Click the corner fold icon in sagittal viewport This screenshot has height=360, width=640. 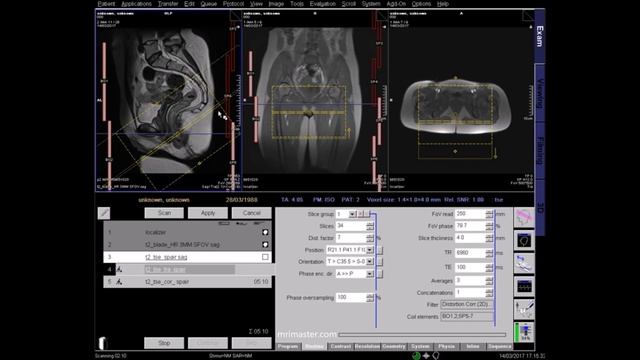tap(236, 16)
